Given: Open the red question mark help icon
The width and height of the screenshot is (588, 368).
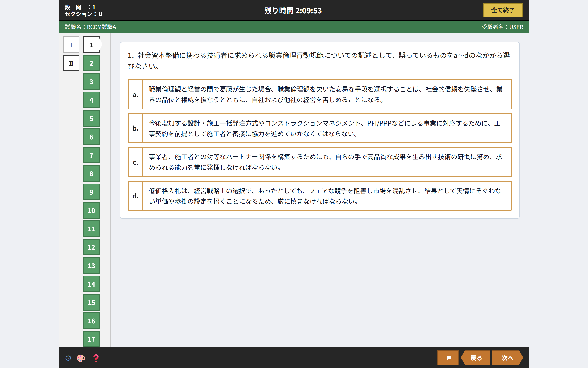Looking at the screenshot, I should click(96, 358).
